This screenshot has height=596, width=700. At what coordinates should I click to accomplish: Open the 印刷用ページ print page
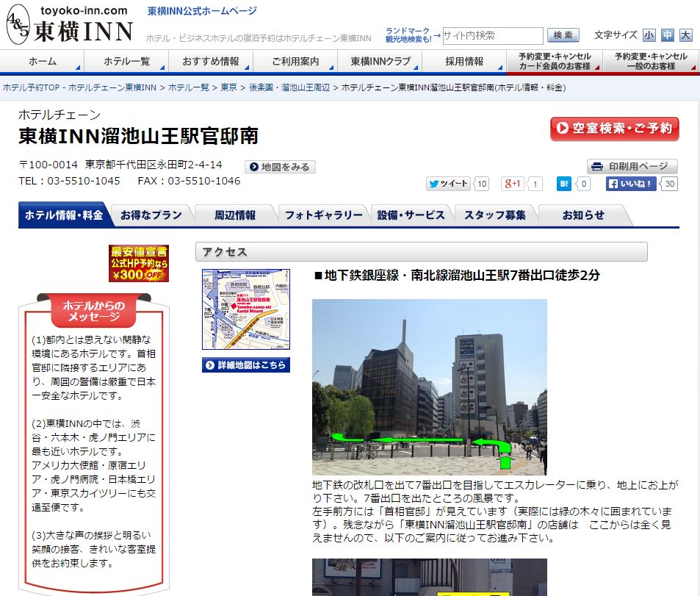[x=632, y=166]
